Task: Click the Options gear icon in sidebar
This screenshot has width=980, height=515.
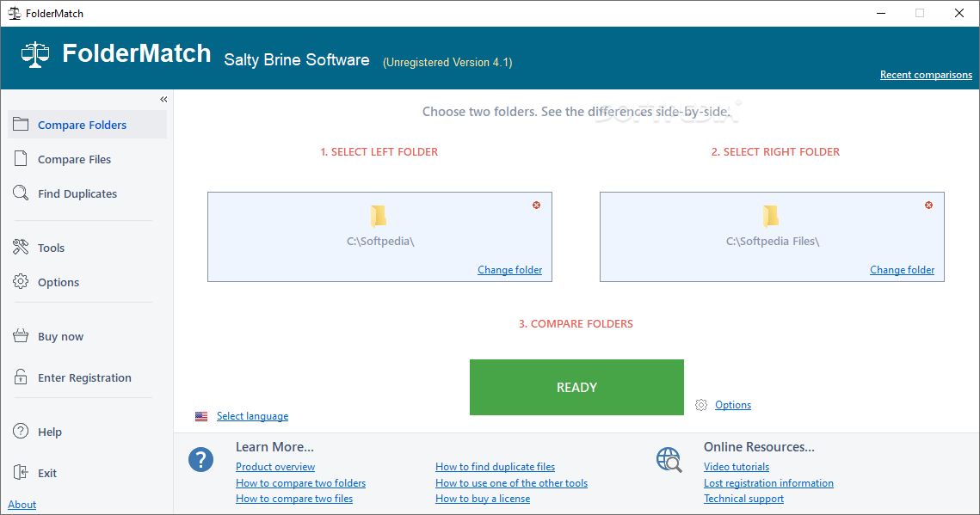Action: click(21, 281)
